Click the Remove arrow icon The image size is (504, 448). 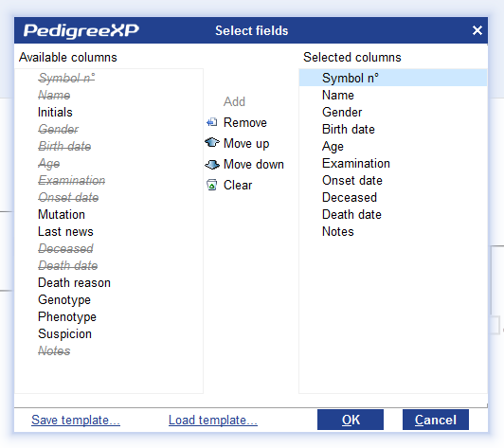212,122
